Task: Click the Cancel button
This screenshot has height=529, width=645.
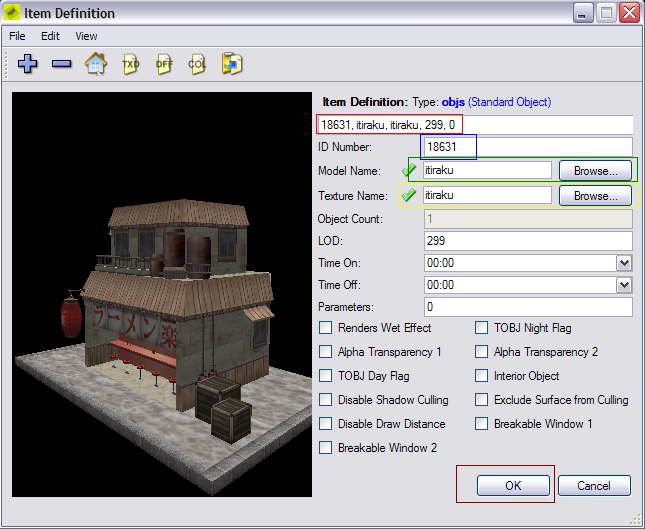Action: [594, 486]
